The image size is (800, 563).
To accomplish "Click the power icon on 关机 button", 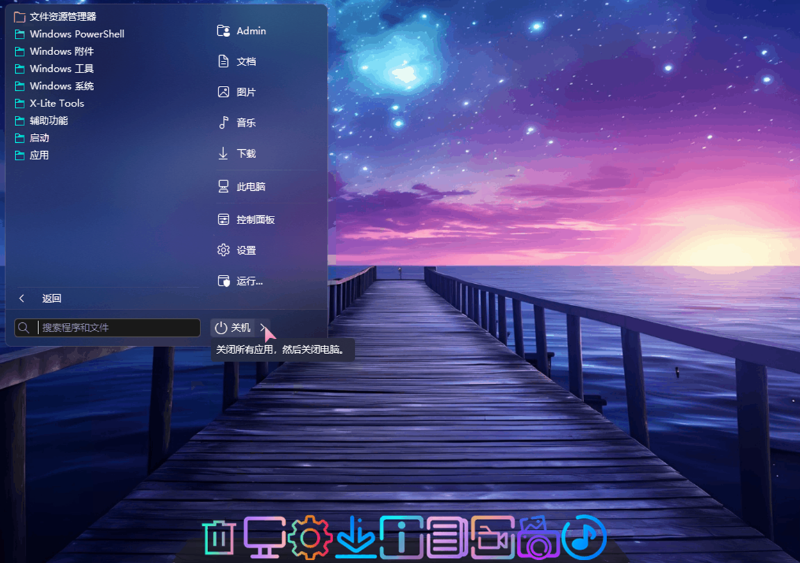I will (x=221, y=328).
